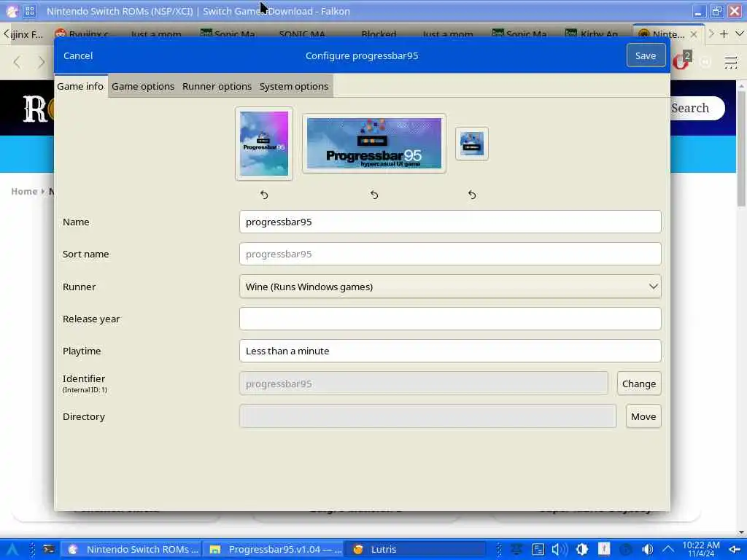Click the brightness tray icon
The width and height of the screenshot is (747, 560).
pyautogui.click(x=581, y=550)
